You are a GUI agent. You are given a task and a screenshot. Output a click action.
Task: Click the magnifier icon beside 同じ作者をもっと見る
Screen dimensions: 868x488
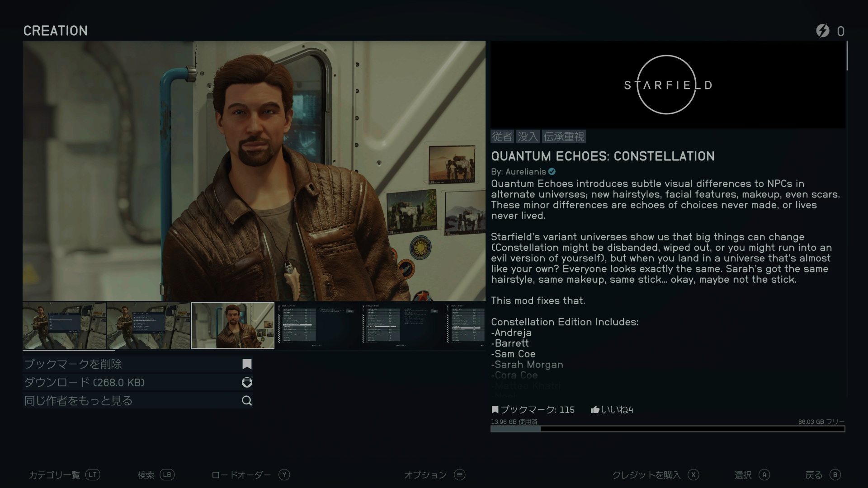tap(247, 400)
